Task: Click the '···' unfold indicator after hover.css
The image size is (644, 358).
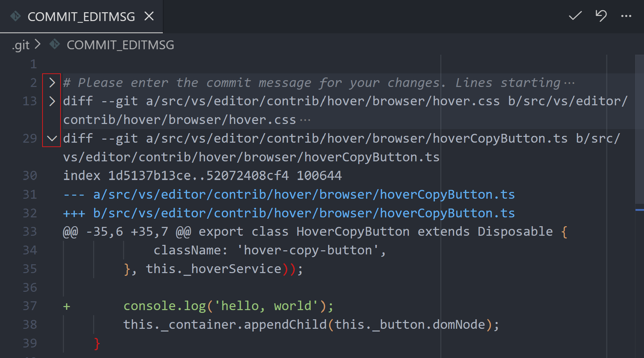Action: click(x=305, y=119)
